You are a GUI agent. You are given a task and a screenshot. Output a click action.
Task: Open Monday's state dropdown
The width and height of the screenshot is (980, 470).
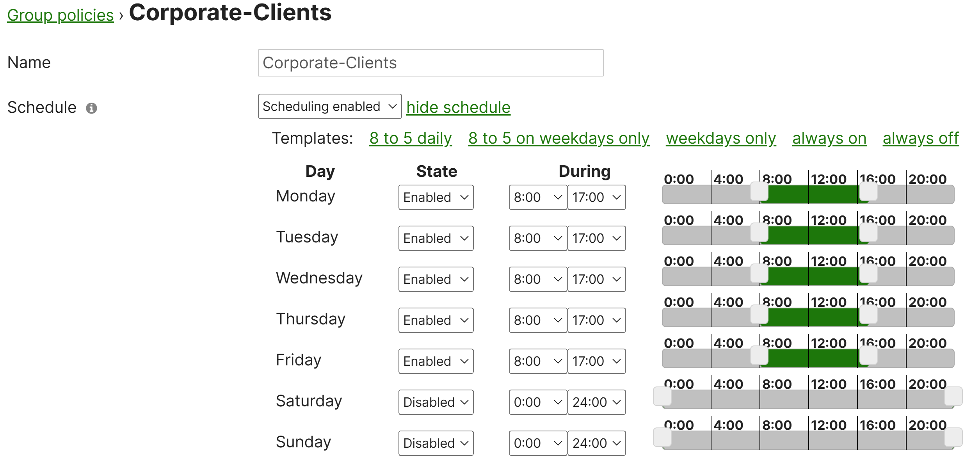(436, 197)
